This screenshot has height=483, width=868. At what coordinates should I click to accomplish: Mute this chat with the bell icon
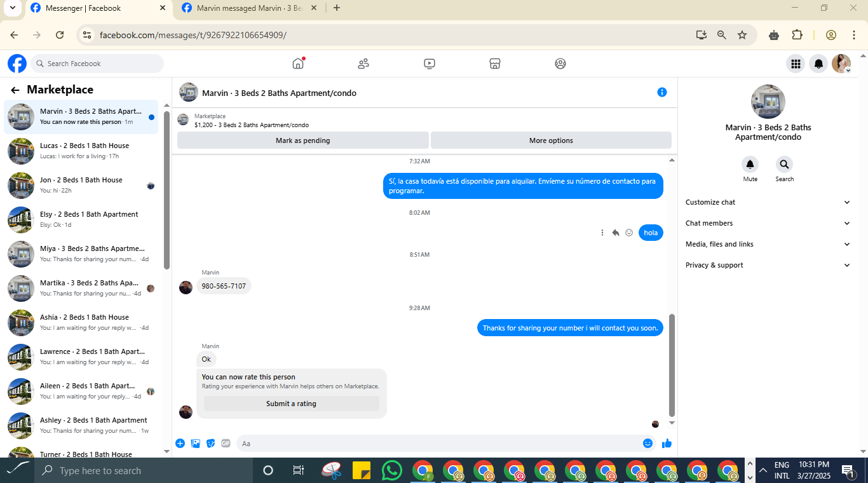click(750, 165)
